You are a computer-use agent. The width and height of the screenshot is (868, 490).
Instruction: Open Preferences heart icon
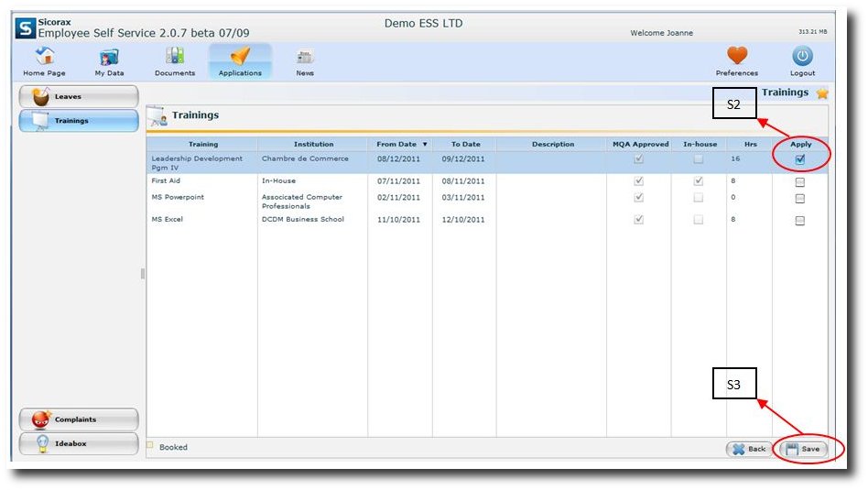736,57
